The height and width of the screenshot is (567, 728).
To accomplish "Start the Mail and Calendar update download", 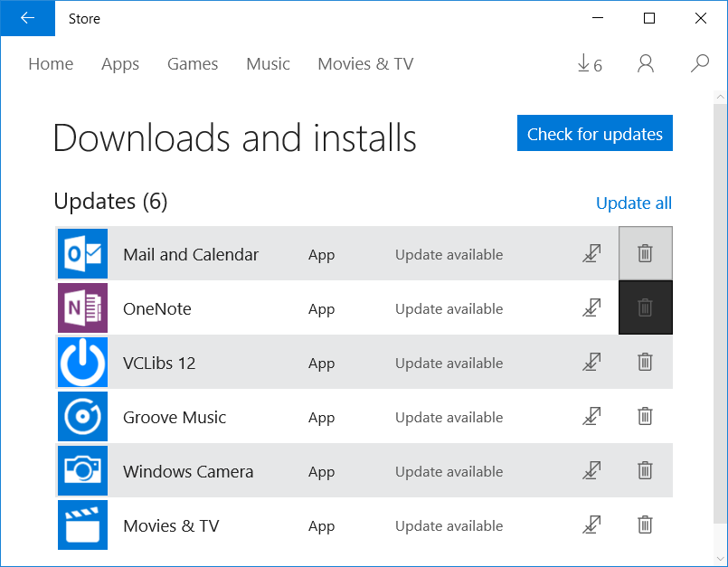I will tap(591, 253).
